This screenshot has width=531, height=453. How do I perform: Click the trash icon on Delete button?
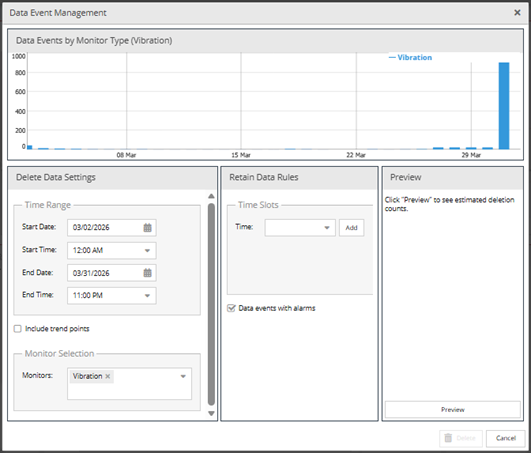[448, 438]
